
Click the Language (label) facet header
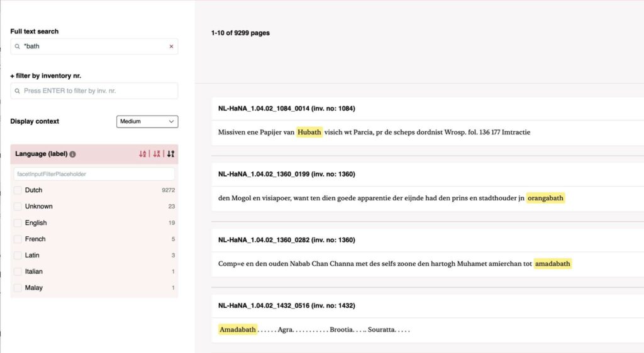(x=42, y=154)
